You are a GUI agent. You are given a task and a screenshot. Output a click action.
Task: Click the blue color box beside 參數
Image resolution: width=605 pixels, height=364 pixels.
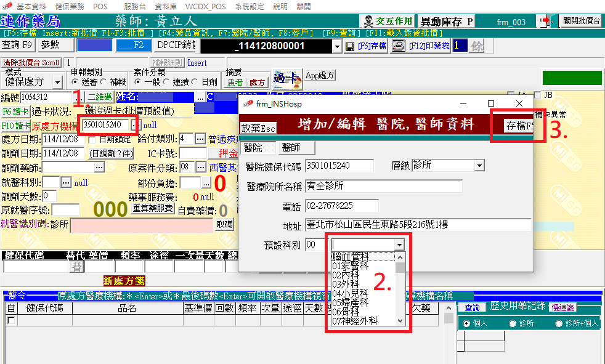(95, 45)
